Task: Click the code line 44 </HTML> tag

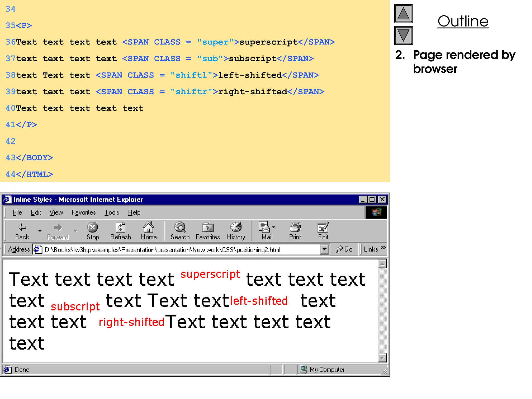Action: pos(34,174)
